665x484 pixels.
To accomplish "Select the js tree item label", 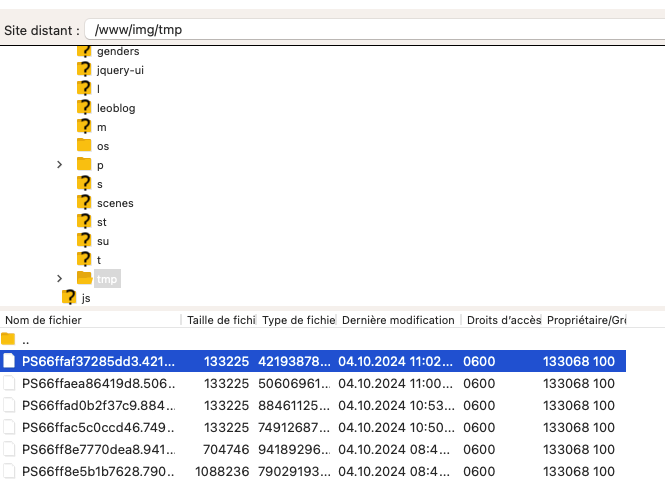I will 86,298.
